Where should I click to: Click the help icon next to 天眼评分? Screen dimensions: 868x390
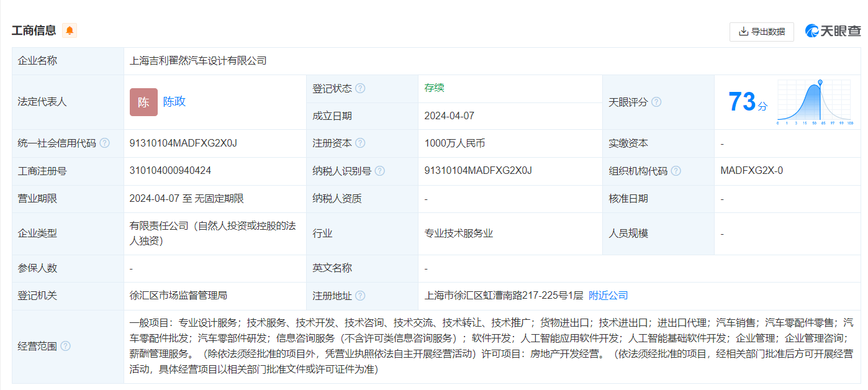coord(656,102)
